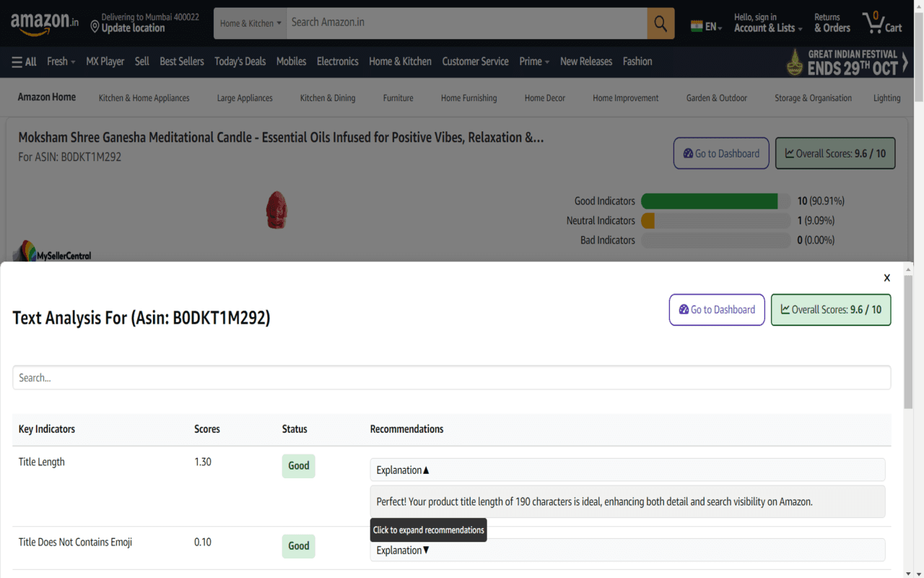Click Returns & Orders link

[x=832, y=23]
